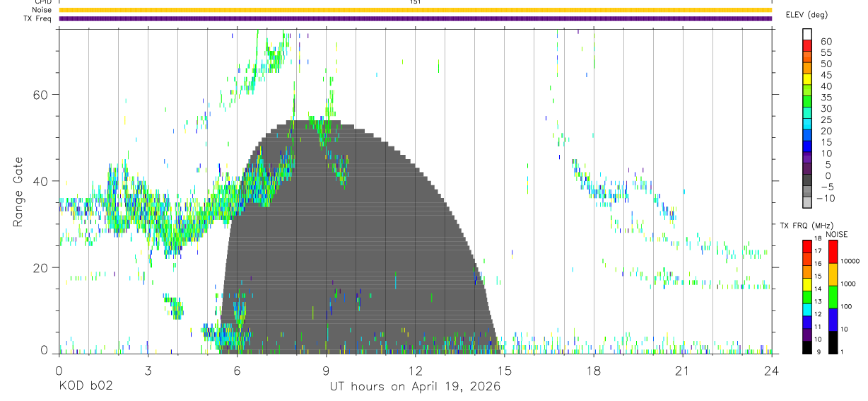This screenshot has height=401, width=868.
Task: Pick the light gray bottom ELEV color bar cell
Action: 807,202
